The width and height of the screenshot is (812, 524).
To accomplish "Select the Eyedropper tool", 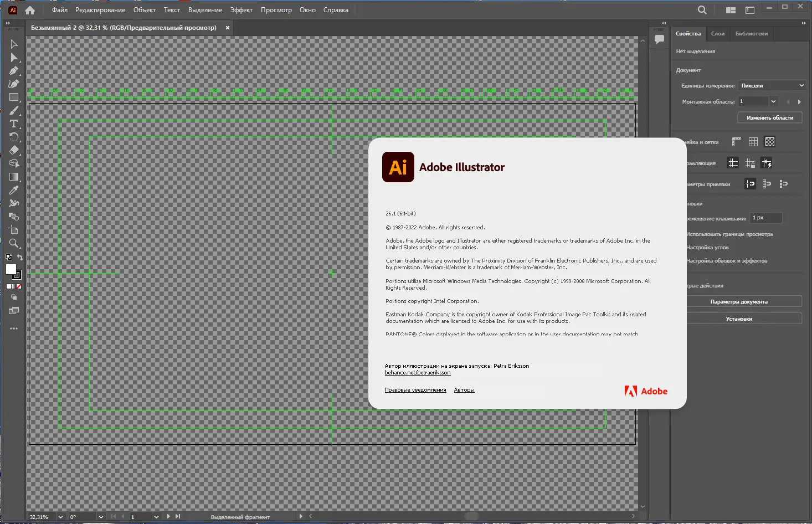I will [x=14, y=190].
